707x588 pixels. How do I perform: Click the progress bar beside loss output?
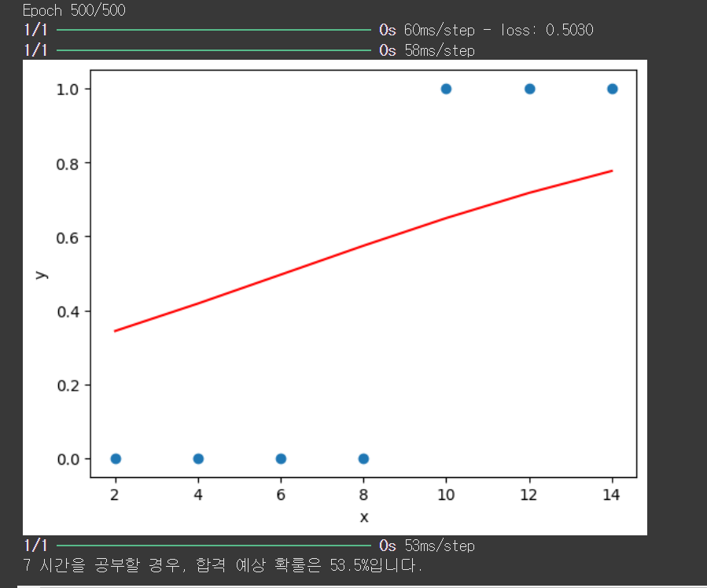coord(214,30)
